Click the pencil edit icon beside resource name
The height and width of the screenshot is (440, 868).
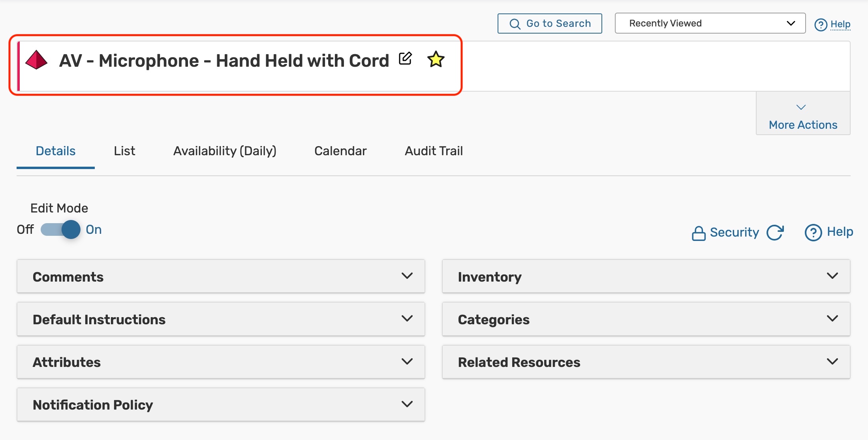(405, 59)
